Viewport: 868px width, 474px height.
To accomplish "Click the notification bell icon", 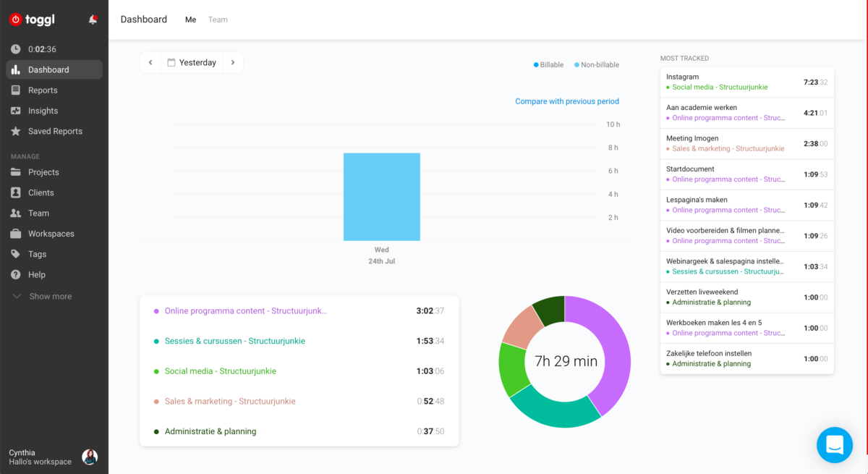I will click(x=93, y=20).
